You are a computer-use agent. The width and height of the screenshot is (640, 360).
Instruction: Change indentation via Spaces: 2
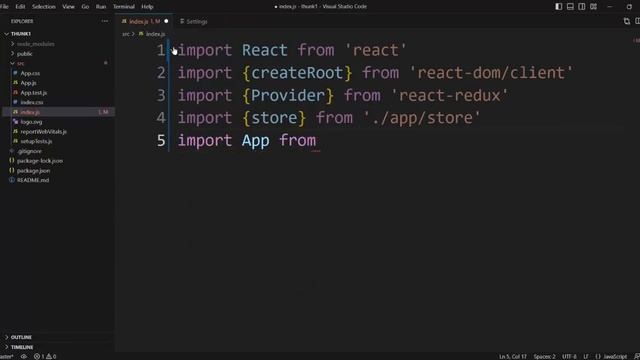point(544,356)
